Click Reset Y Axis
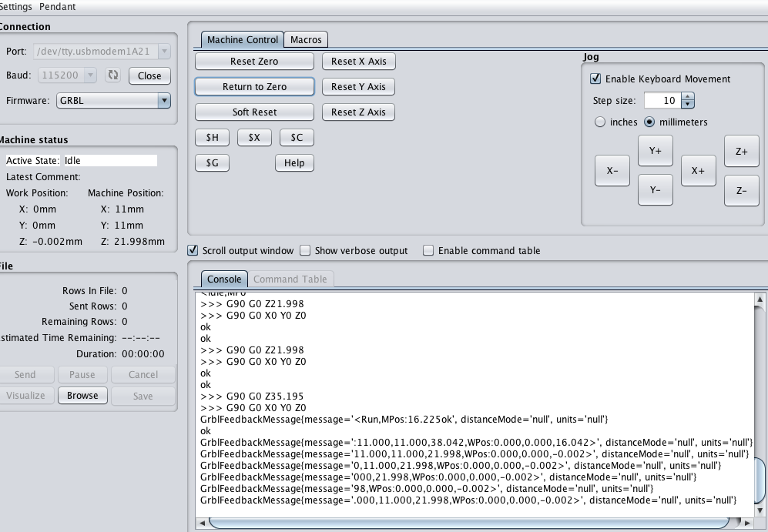This screenshot has height=532, width=768. (358, 87)
